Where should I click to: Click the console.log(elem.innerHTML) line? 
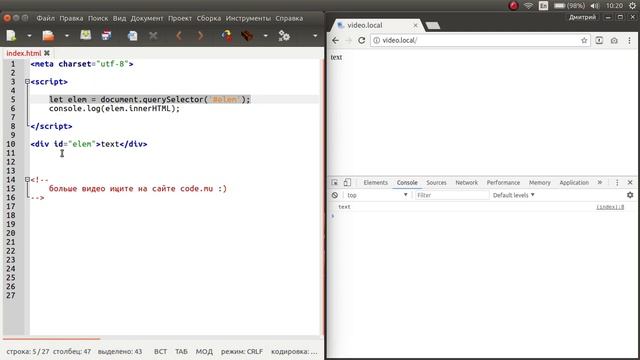click(114, 109)
